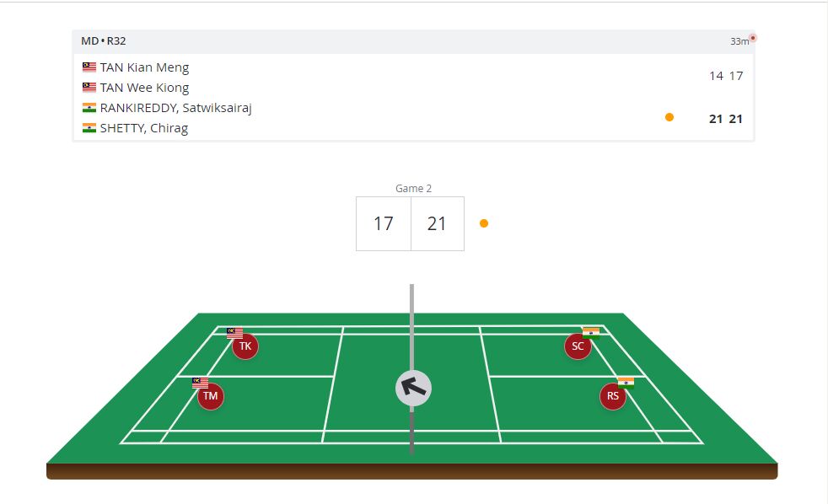This screenshot has width=828, height=504.
Task: Click the TM player marker on court
Action: tap(211, 396)
